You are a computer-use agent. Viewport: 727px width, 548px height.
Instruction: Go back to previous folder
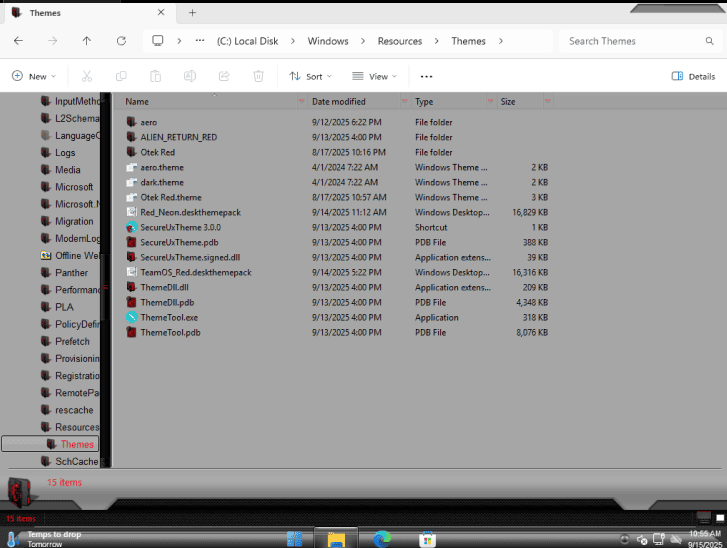coord(18,41)
